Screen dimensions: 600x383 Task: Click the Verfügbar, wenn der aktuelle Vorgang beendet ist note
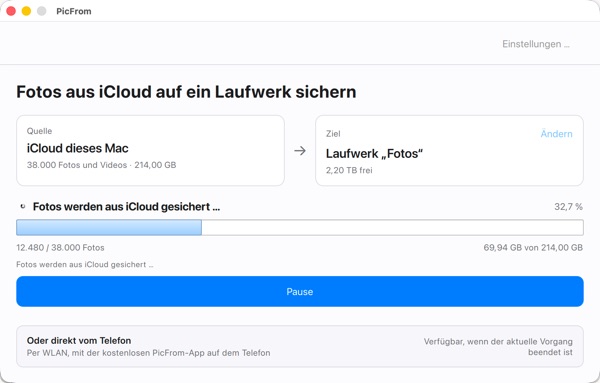coord(498,347)
